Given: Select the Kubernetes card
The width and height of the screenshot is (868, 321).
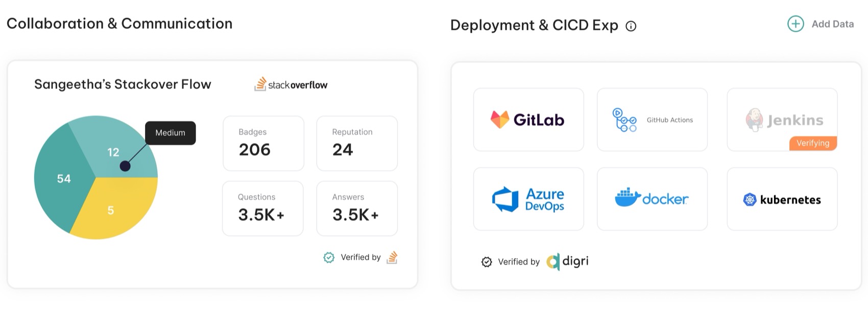Looking at the screenshot, I should [782, 199].
